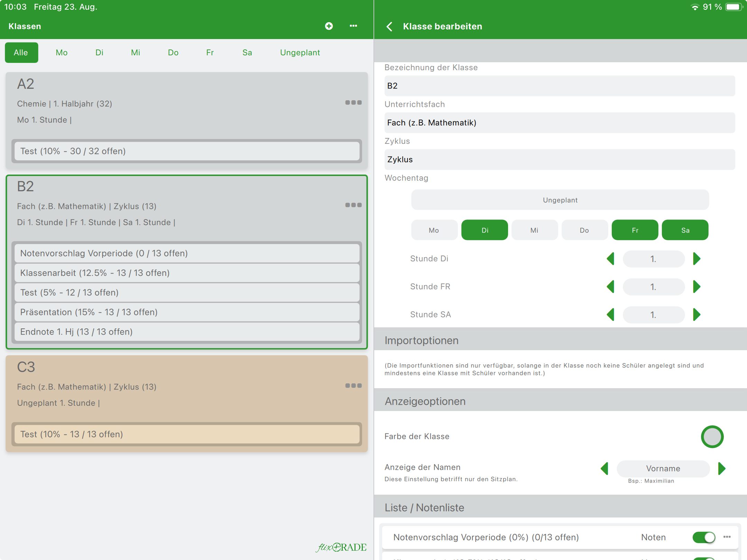
Task: Edit the Bezeichnung der Klasse field
Action: click(559, 86)
